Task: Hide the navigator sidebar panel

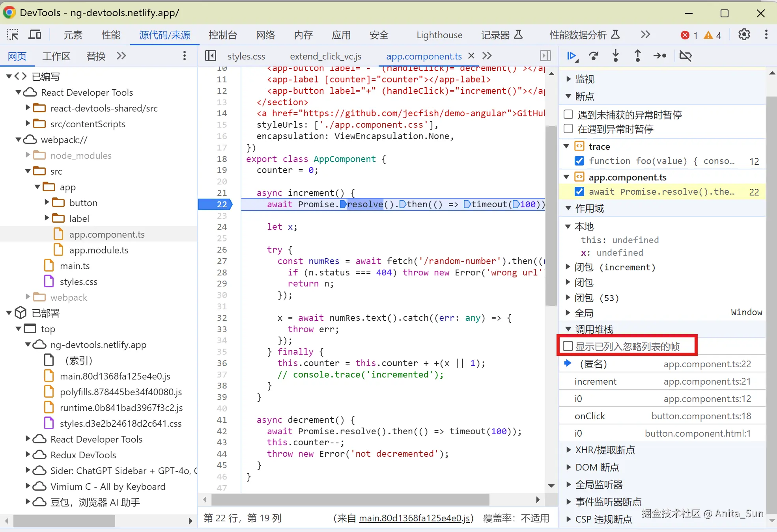Action: tap(211, 56)
